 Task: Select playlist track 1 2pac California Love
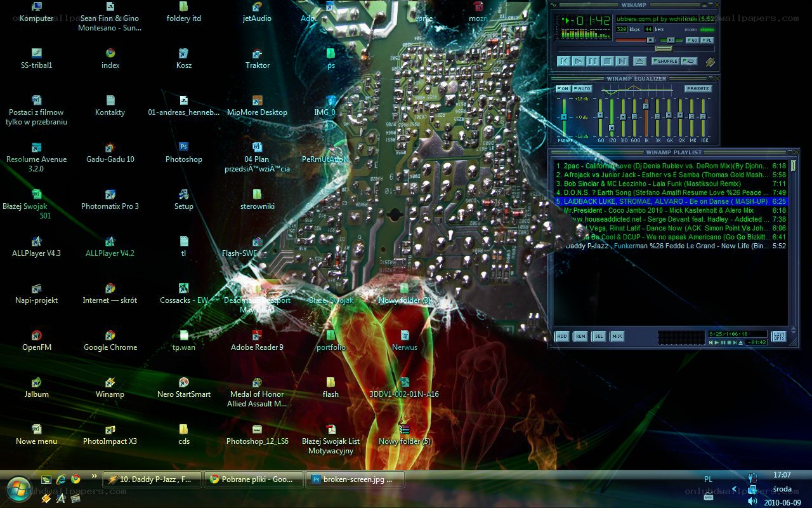pyautogui.click(x=671, y=166)
